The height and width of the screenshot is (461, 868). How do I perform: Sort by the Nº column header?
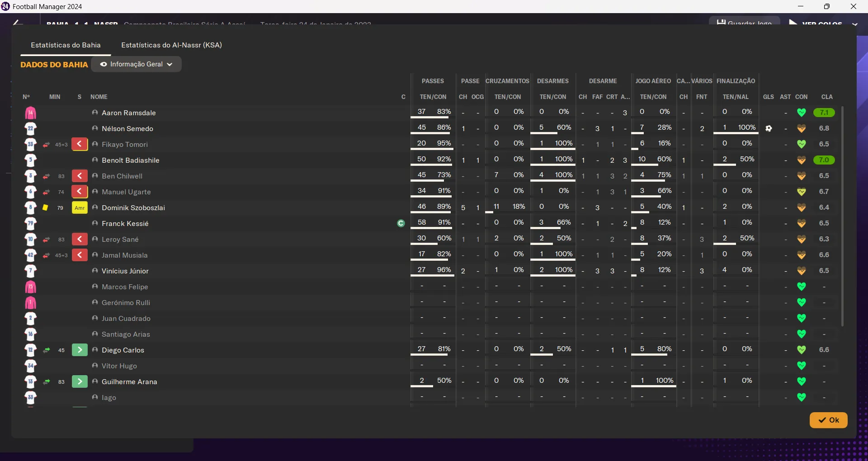coord(26,97)
